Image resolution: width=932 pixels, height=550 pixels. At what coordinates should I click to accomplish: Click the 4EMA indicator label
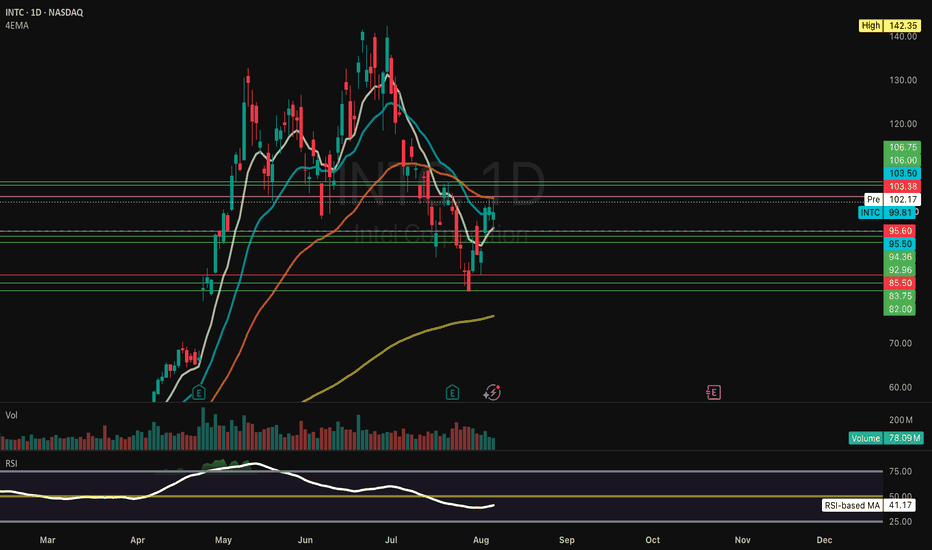(x=17, y=26)
